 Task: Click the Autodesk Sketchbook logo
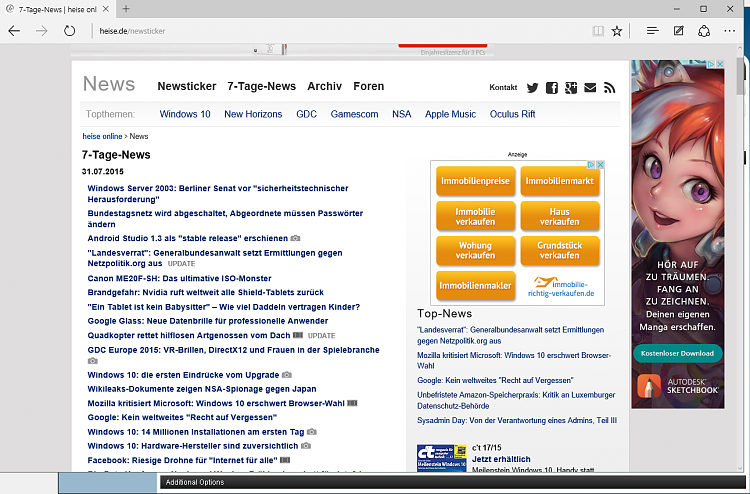click(x=678, y=386)
